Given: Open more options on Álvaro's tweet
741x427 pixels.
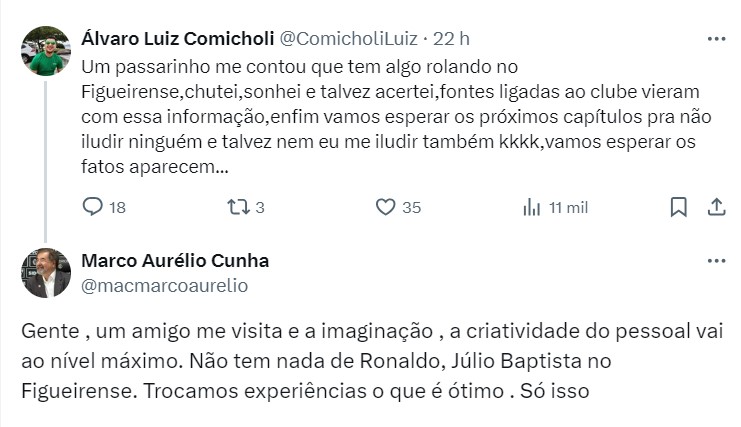Looking at the screenshot, I should pyautogui.click(x=716, y=38).
